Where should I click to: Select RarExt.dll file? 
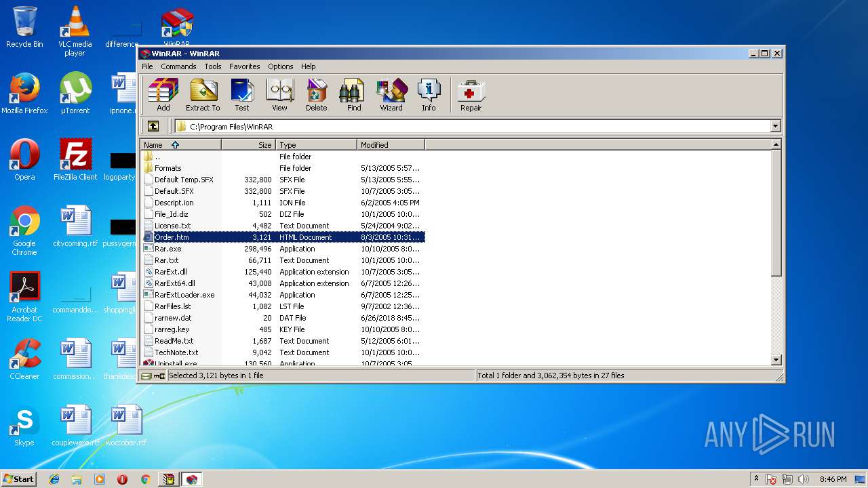[283, 272]
